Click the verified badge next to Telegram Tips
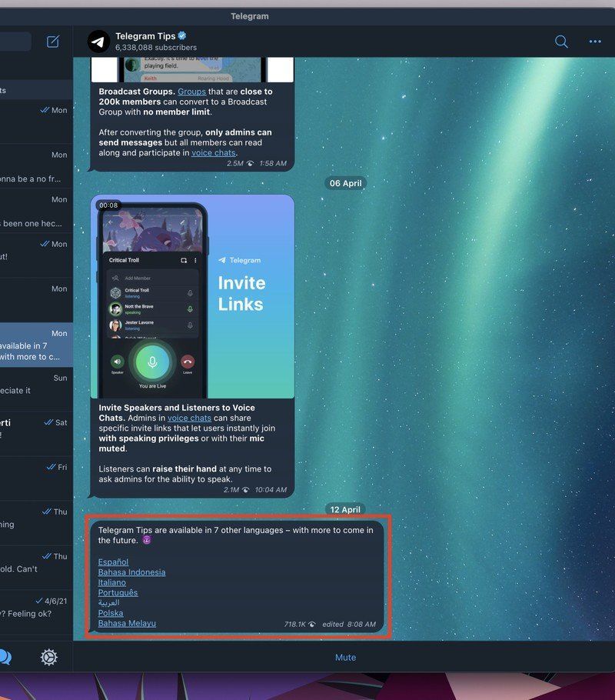Viewport: 615px width, 700px height. [x=182, y=35]
